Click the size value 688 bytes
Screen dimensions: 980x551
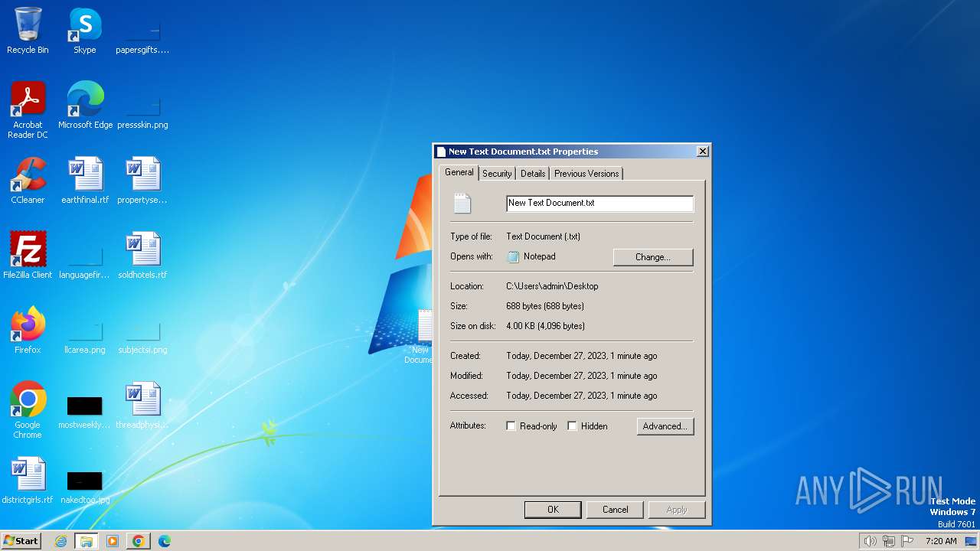545,306
